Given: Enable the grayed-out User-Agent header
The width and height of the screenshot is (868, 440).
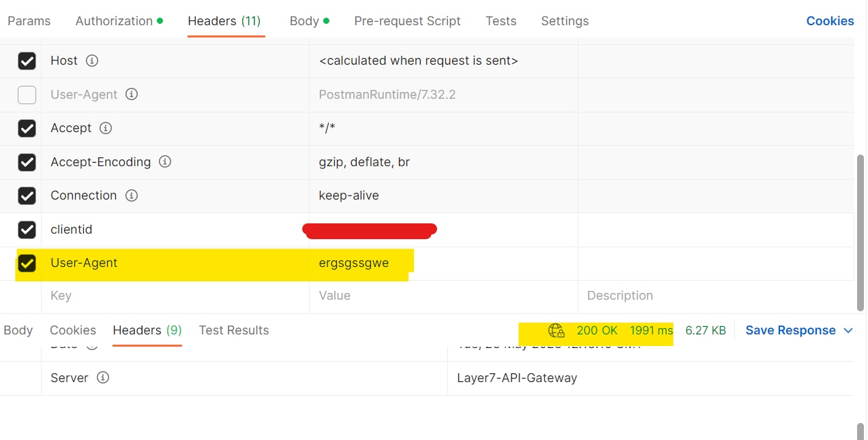Looking at the screenshot, I should pos(27,95).
